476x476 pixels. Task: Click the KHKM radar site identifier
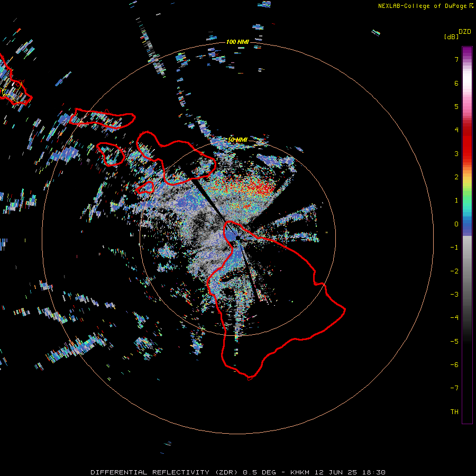point(300,472)
